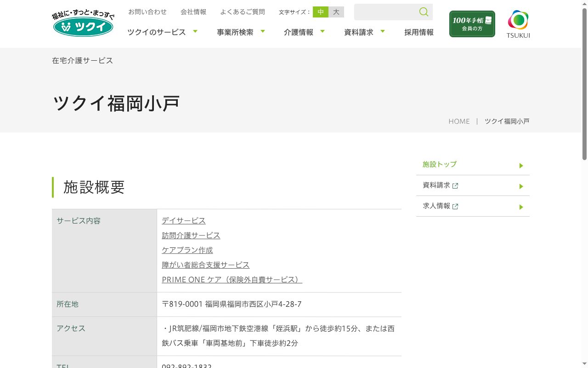Screen dimensions: 588x368
Task: Open the 会社情報 link
Action: [x=193, y=12]
